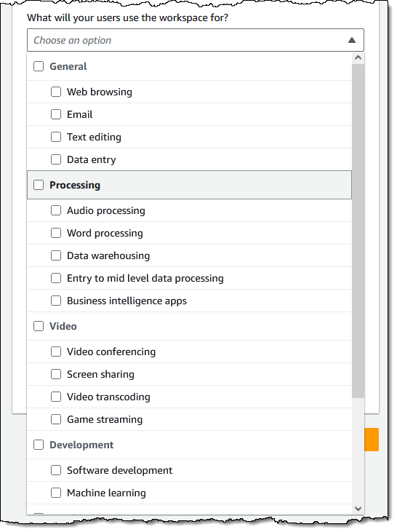The height and width of the screenshot is (532, 397).
Task: Check the General category checkbox
Action: 39,66
